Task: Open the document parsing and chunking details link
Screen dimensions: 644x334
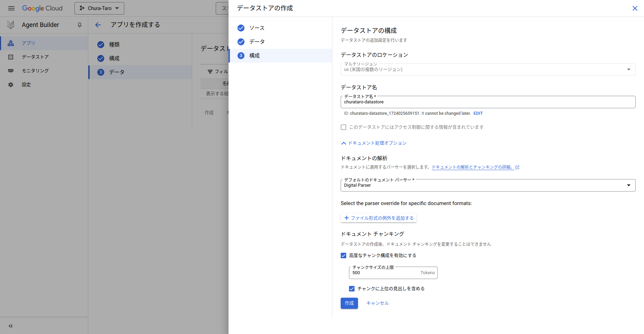Action: click(473, 167)
